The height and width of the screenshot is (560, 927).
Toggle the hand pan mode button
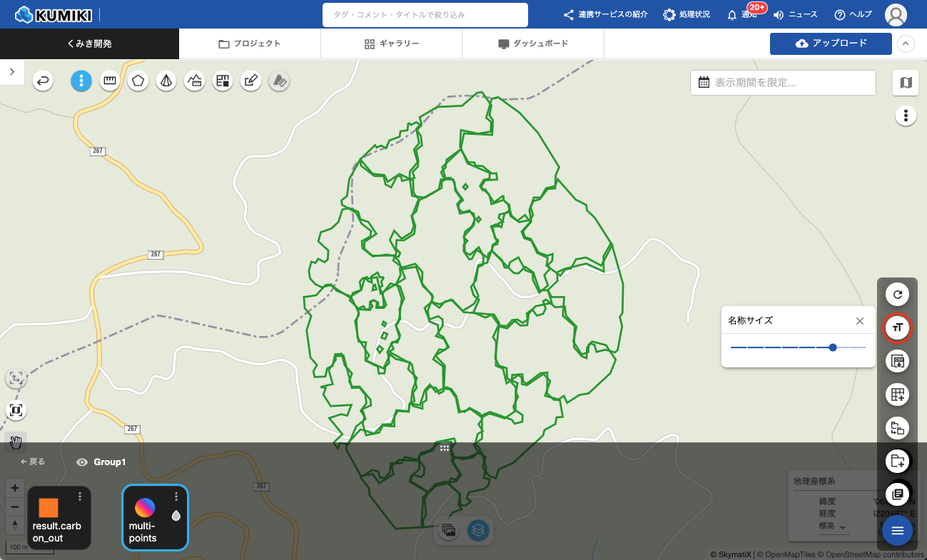click(x=16, y=442)
